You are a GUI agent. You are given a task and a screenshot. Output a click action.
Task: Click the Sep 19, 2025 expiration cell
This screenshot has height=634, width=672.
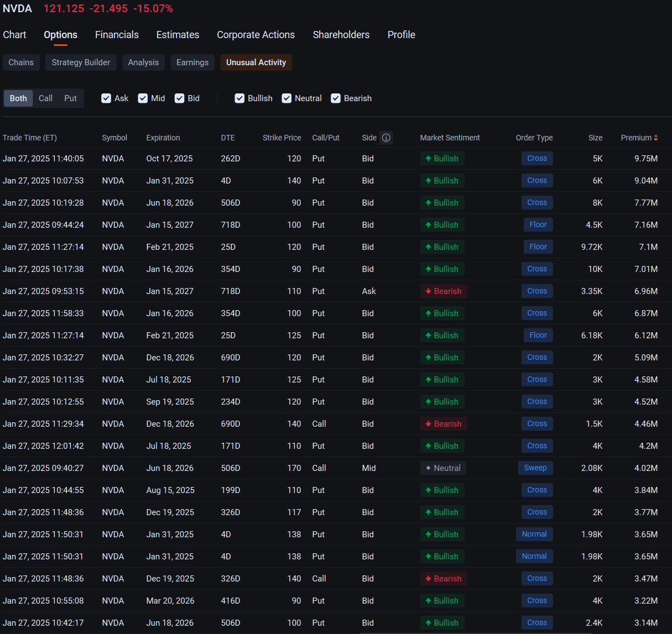[x=170, y=402]
